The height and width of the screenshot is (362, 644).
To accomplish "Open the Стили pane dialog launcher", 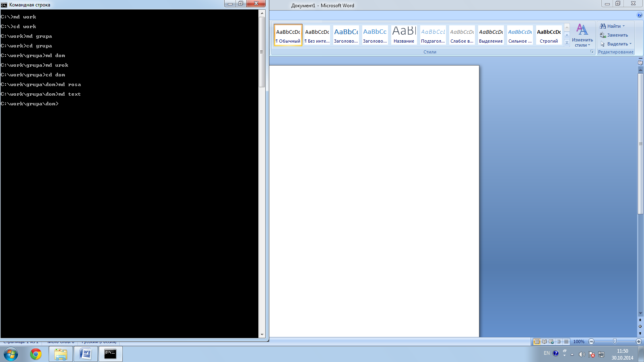I will [592, 52].
